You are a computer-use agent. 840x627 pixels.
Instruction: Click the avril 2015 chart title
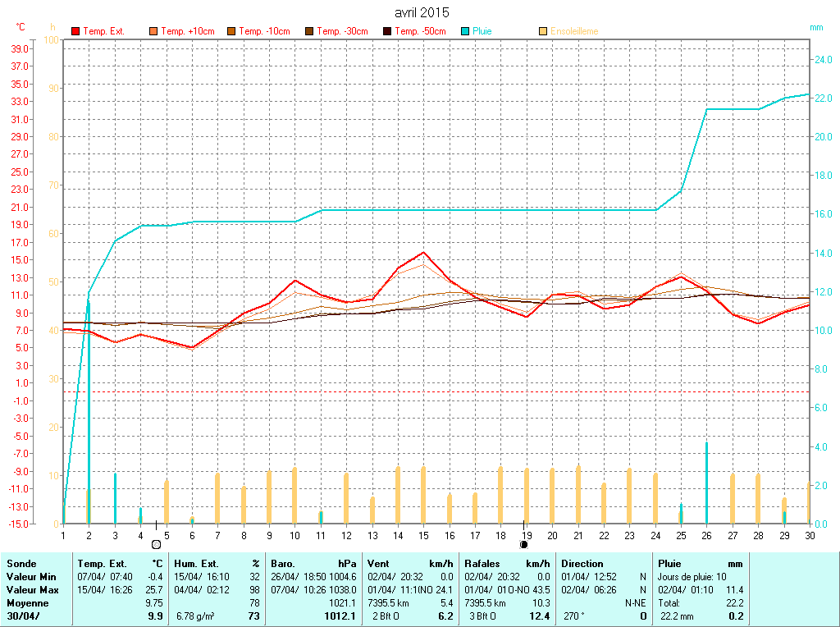[x=422, y=12]
